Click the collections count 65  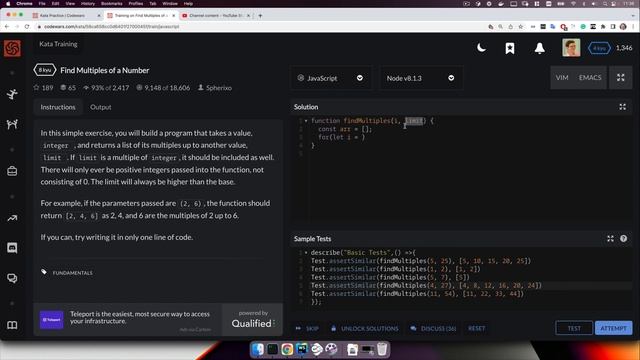coord(68,88)
